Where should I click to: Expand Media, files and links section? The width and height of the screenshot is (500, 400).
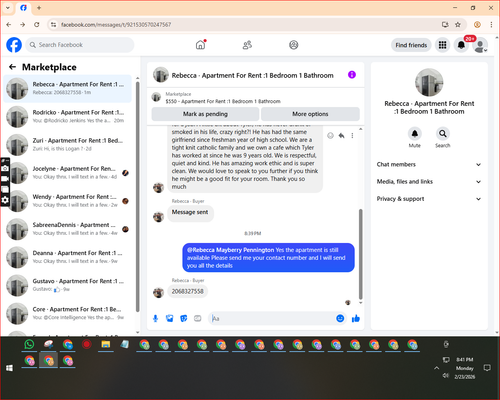[x=429, y=182]
